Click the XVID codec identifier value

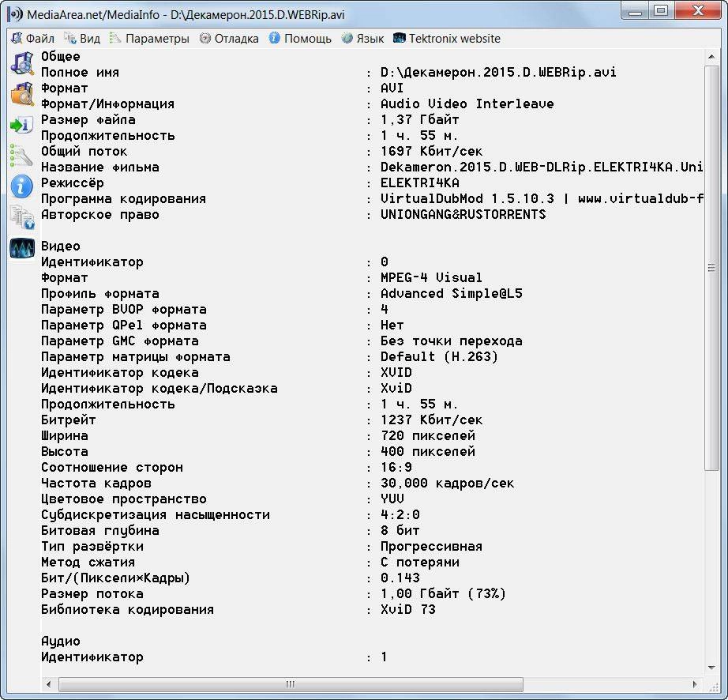(396, 373)
